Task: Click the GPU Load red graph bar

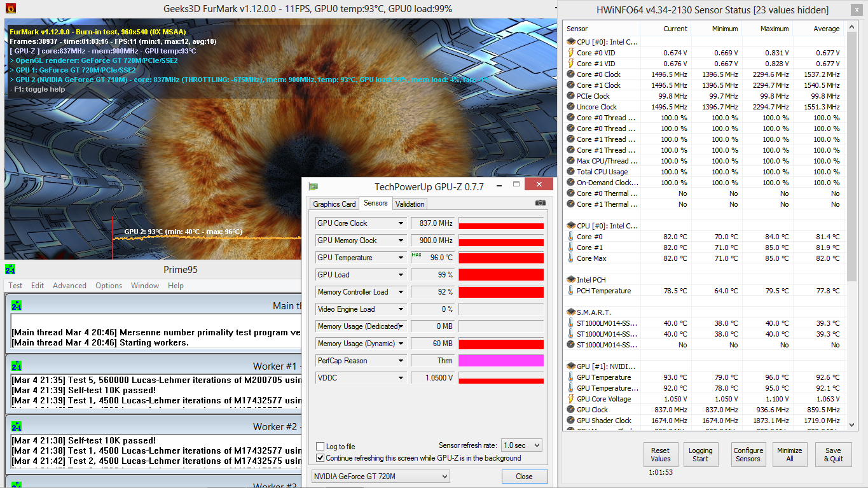Action: 501,275
